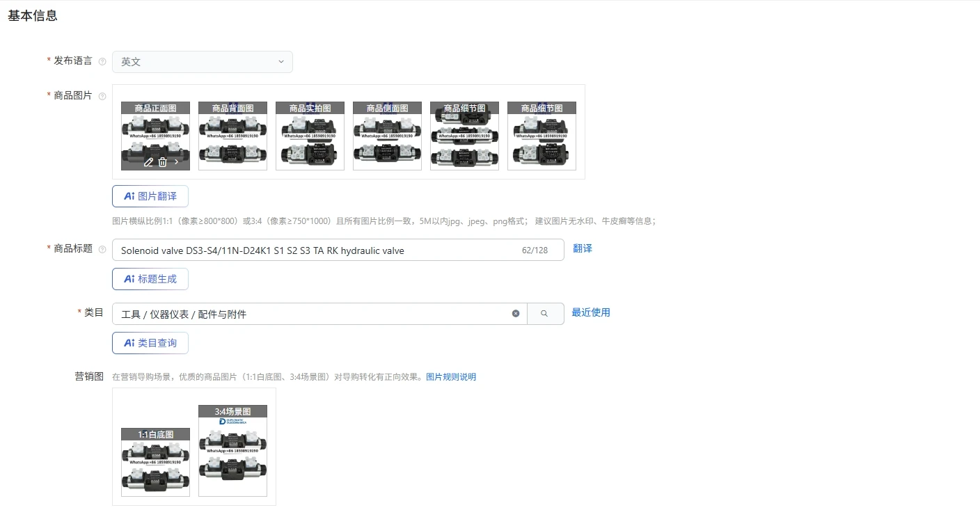This screenshot has height=510, width=980.
Task: Open the 图片规则说明 link
Action: [451, 377]
